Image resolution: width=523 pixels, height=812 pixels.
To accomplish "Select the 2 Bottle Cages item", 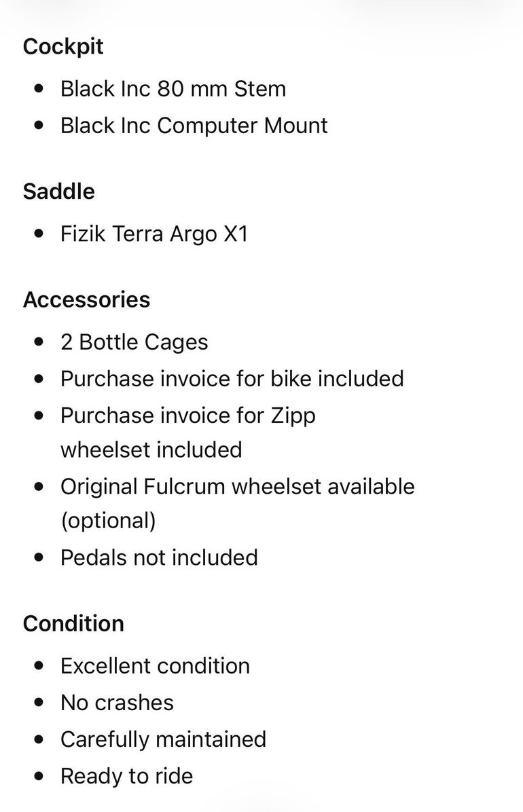I will (134, 342).
